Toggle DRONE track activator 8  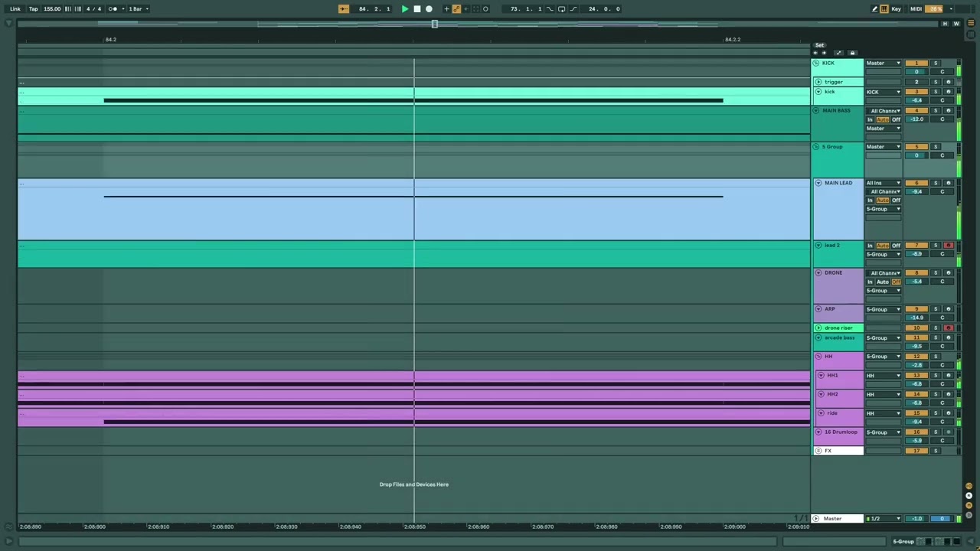916,272
